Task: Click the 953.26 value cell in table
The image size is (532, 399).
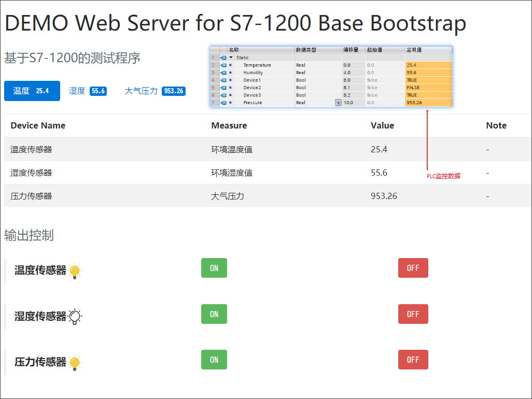Action: 384,196
